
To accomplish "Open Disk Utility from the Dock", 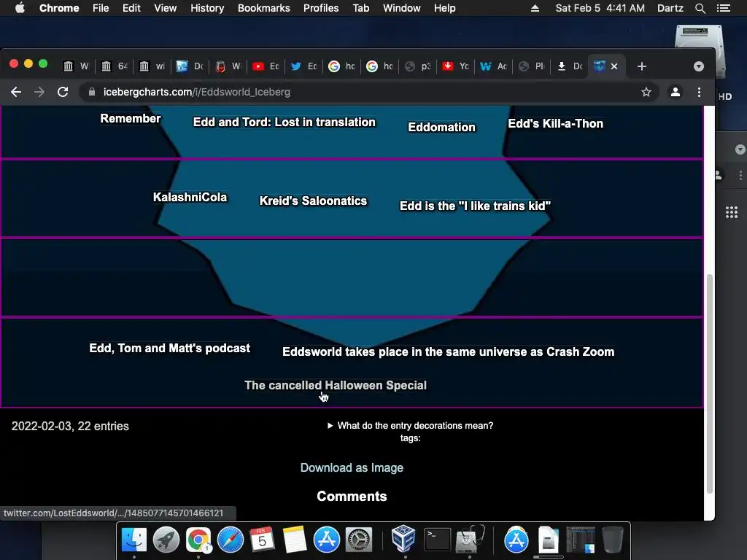I will click(x=470, y=540).
